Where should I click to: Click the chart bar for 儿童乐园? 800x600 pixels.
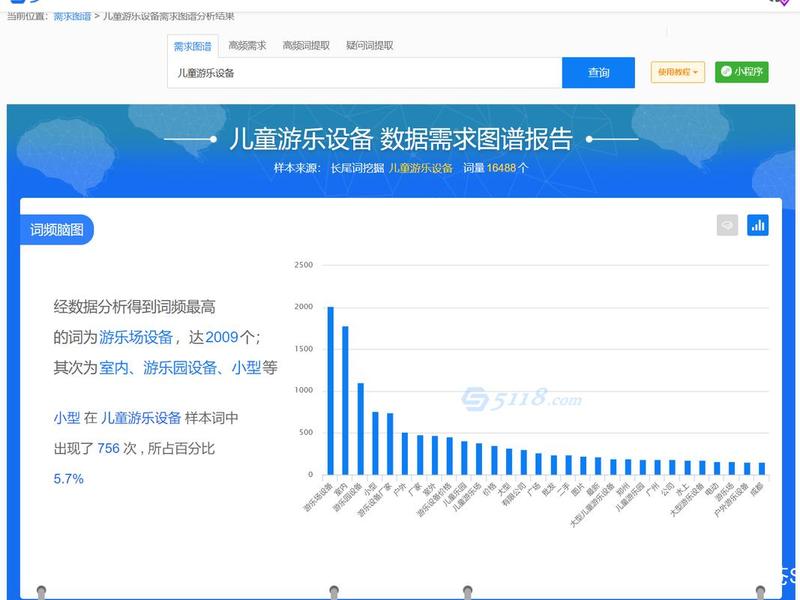[x=465, y=458]
